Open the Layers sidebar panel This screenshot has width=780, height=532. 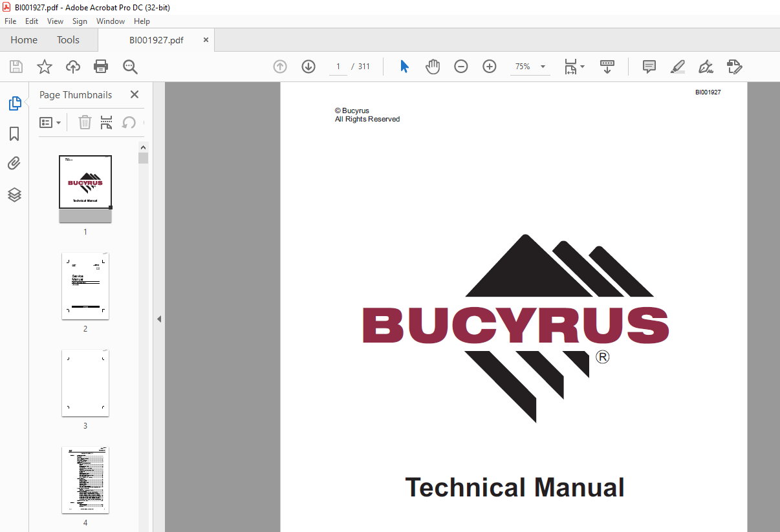point(14,195)
